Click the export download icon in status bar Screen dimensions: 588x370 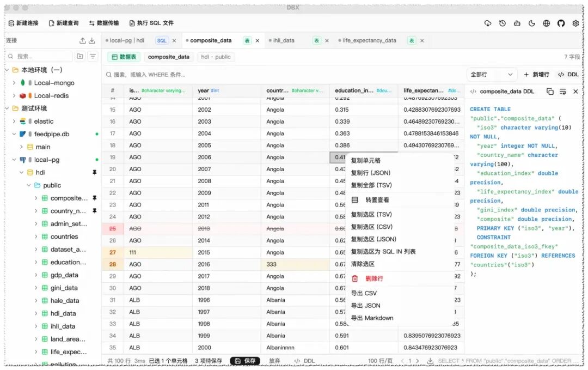[x=430, y=361]
